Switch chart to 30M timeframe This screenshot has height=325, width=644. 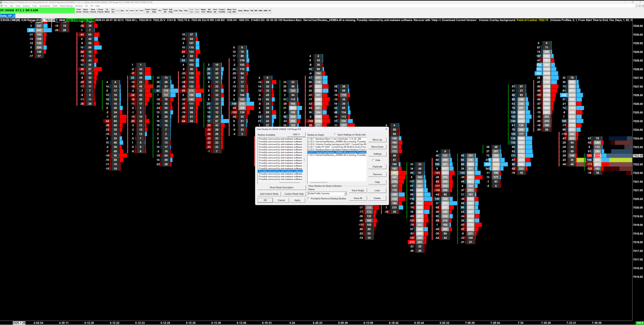(x=265, y=10)
